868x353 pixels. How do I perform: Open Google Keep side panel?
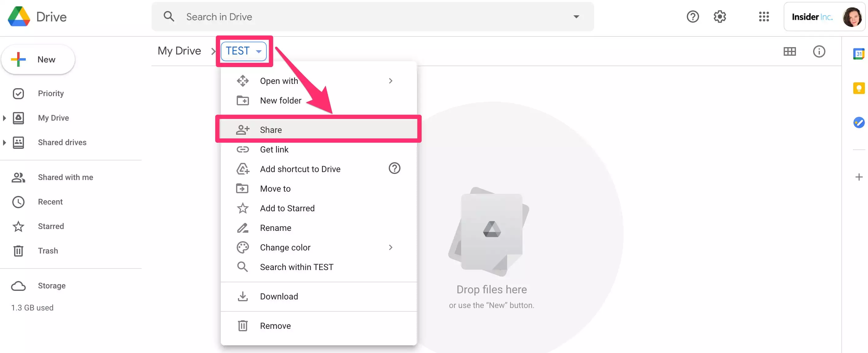tap(858, 88)
